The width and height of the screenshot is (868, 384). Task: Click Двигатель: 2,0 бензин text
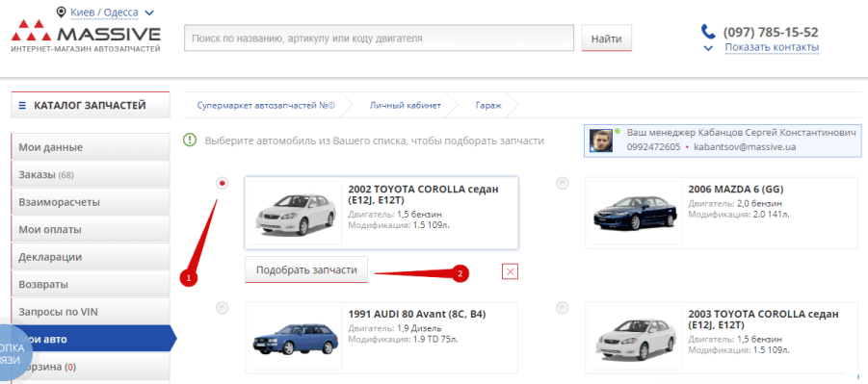click(735, 204)
